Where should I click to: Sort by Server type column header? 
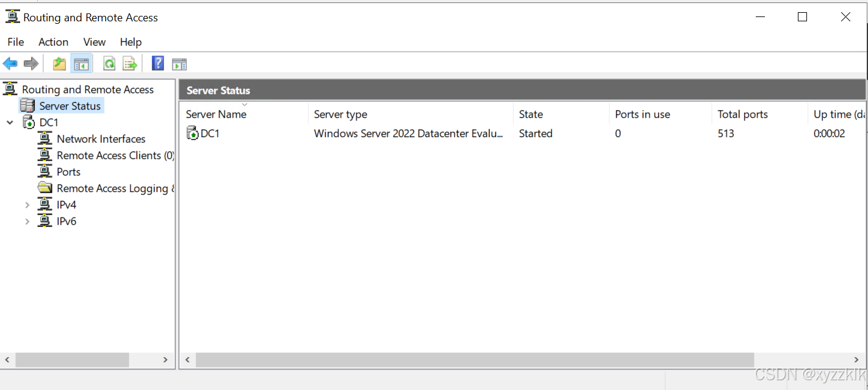click(411, 114)
